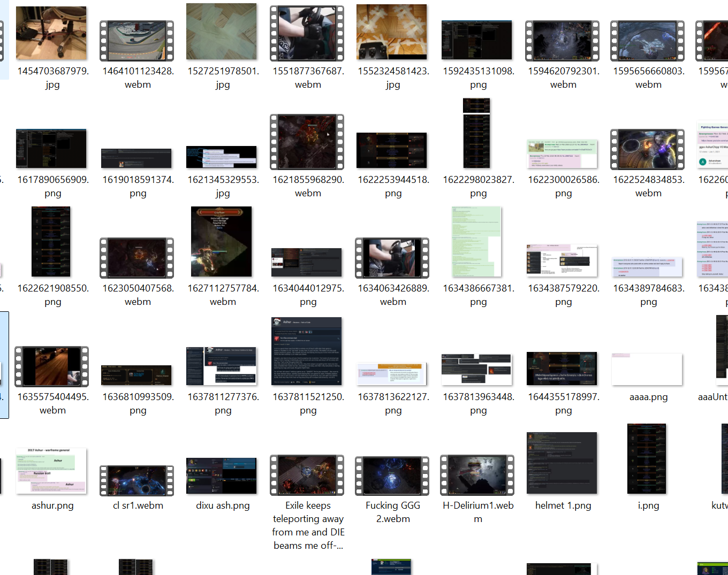Screen dimensions: 728x575
Task: Select the 1637813622127.png thumbnail
Action: [392, 374]
